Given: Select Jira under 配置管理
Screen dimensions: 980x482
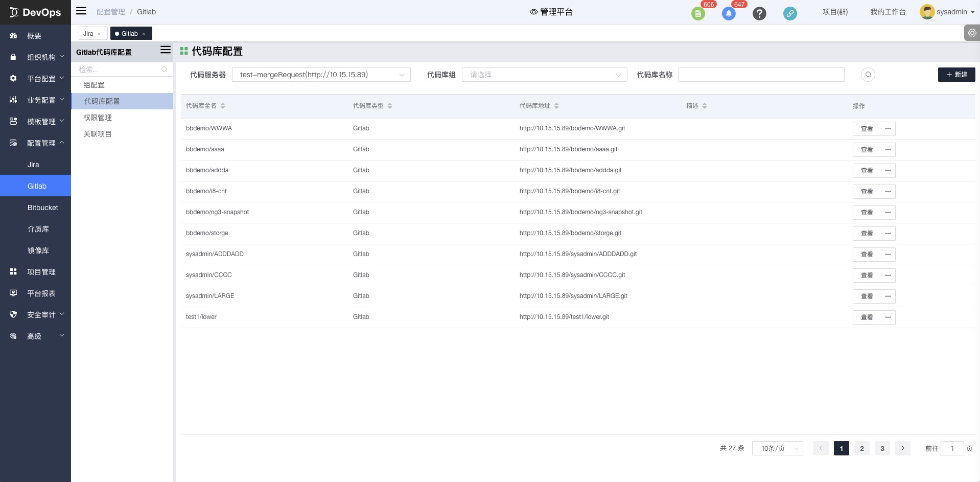Looking at the screenshot, I should [35, 165].
